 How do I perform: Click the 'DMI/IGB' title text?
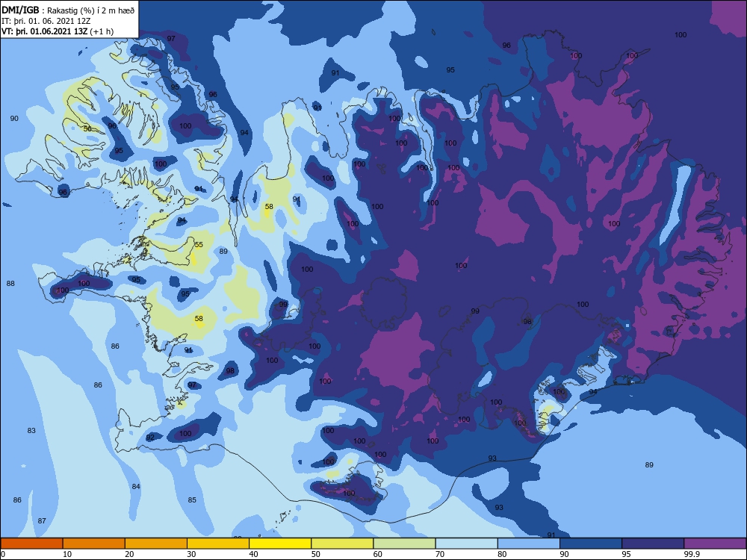(x=20, y=10)
